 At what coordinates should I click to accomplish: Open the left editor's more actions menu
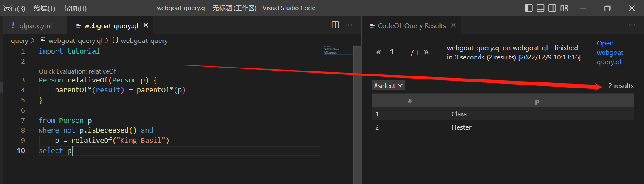pyautogui.click(x=349, y=25)
